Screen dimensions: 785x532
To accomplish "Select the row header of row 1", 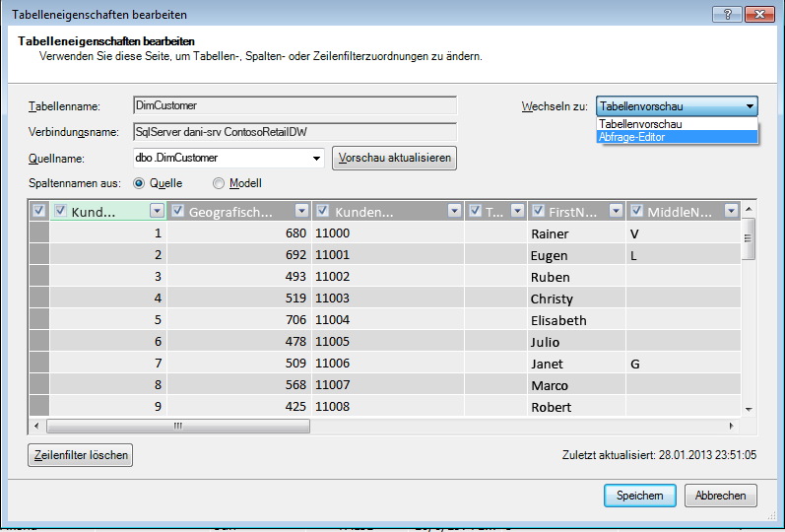I will (39, 233).
